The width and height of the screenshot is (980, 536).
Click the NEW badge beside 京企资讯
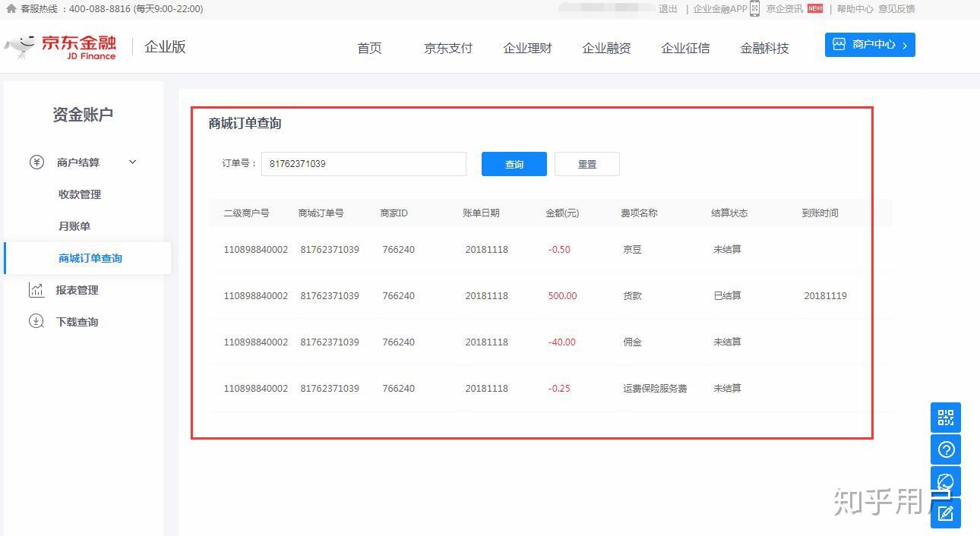tap(815, 8)
